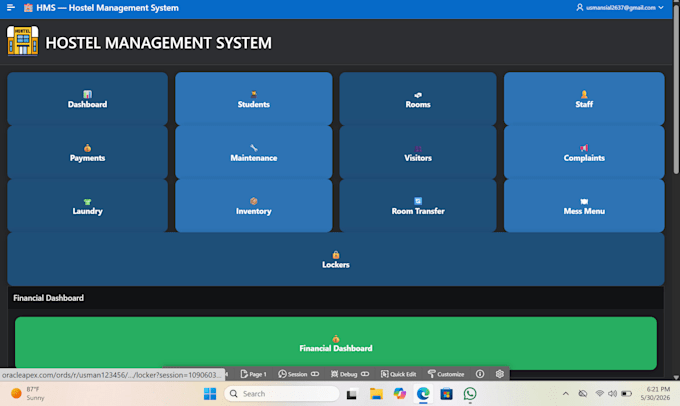
Task: Show hidden system tray icons chevron
Action: tap(566, 394)
